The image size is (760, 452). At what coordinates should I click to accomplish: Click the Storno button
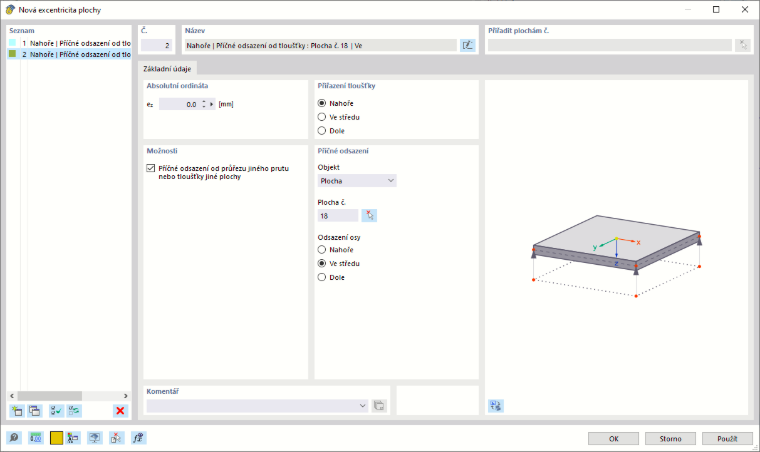[670, 438]
